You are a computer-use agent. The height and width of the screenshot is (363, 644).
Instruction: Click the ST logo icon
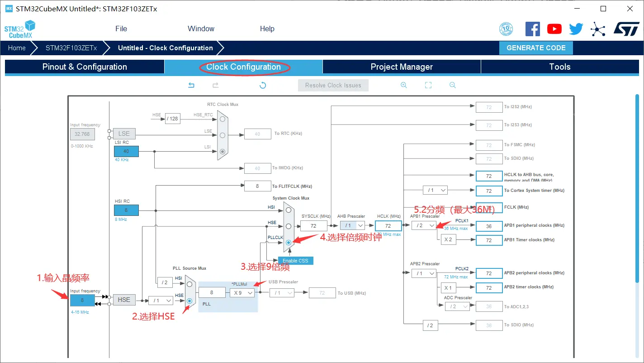click(x=626, y=29)
